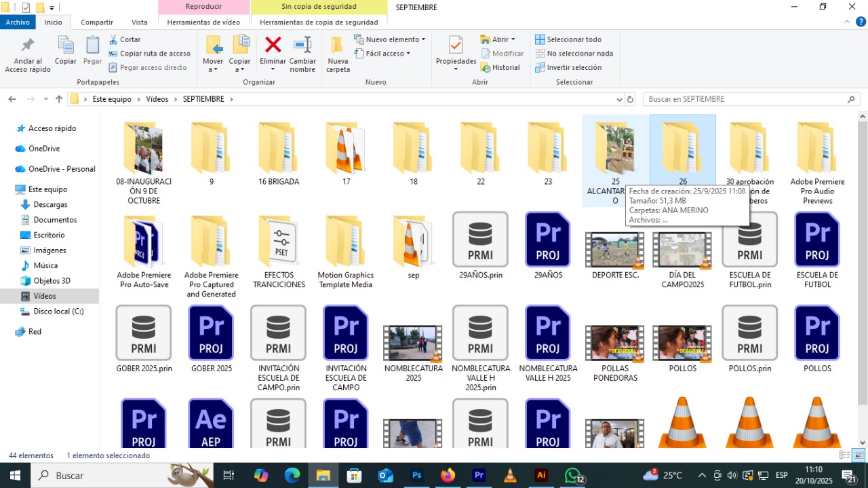Screen dimensions: 868x488
Task: Click Seleccionar todo button
Action: click(568, 39)
